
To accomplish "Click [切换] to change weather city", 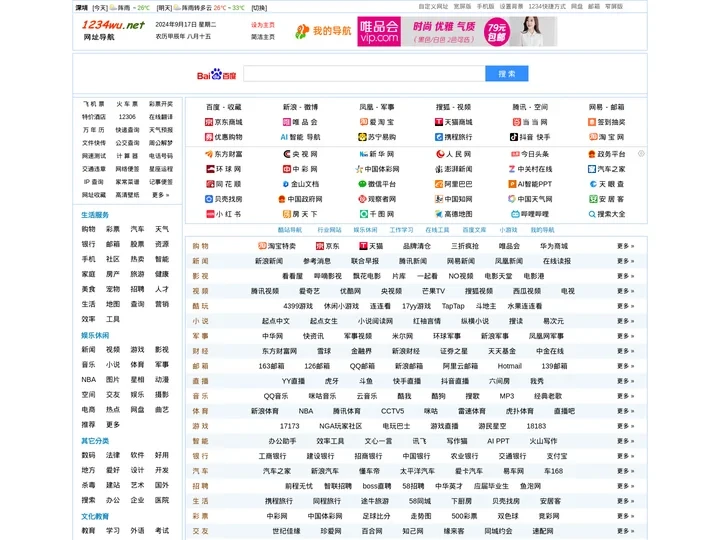I will pyautogui.click(x=259, y=8).
